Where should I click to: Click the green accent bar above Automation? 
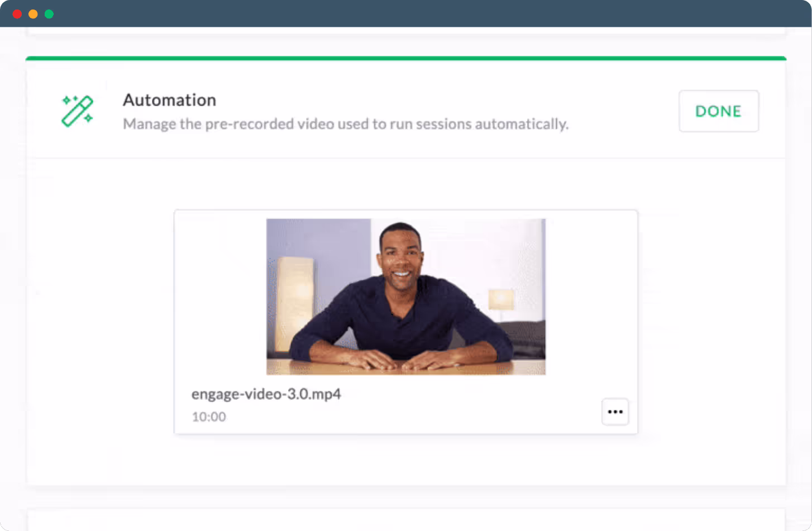pyautogui.click(x=406, y=58)
